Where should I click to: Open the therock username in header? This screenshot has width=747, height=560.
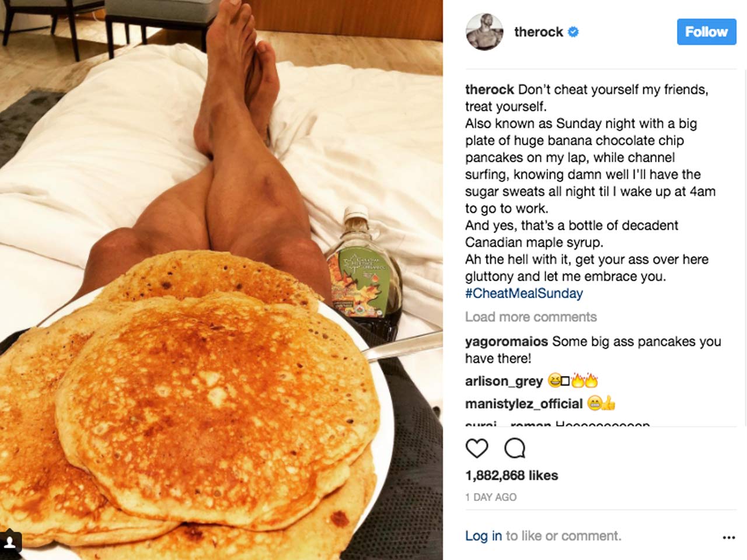tap(538, 32)
